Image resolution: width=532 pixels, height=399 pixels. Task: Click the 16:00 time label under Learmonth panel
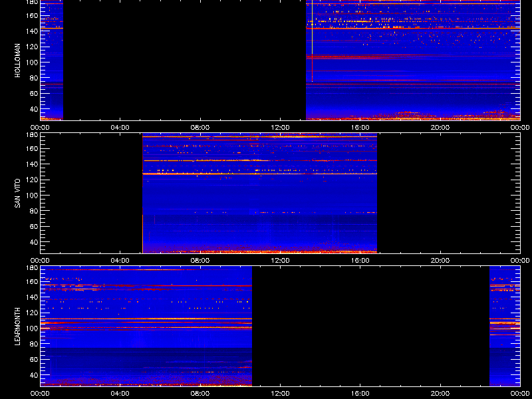[360, 394]
